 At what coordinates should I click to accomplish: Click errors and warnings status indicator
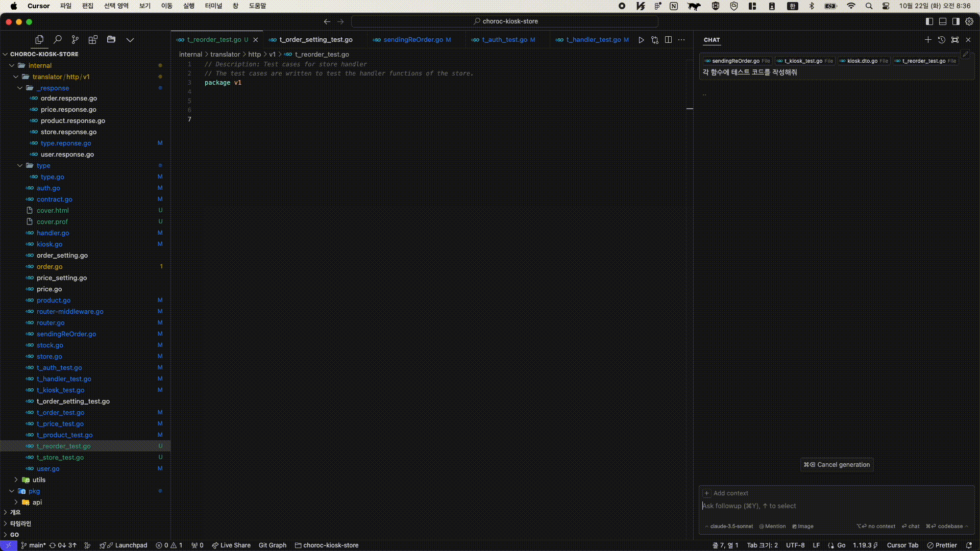point(169,545)
